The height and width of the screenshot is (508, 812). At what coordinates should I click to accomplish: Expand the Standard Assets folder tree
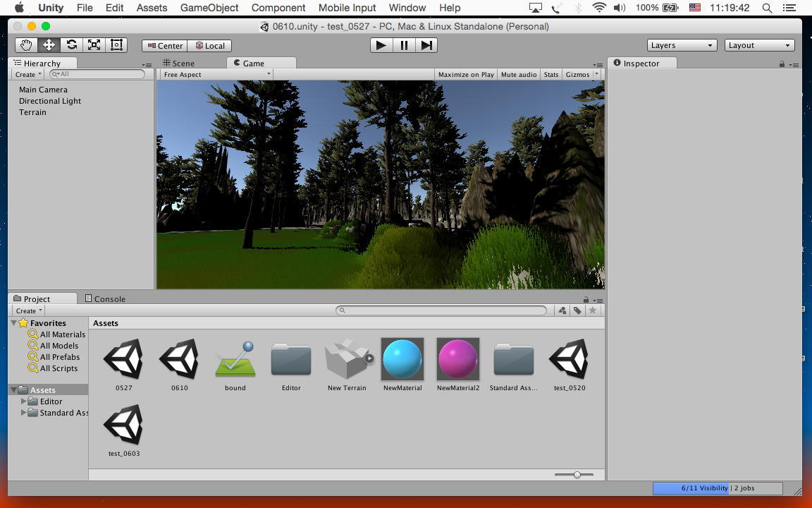coord(25,413)
